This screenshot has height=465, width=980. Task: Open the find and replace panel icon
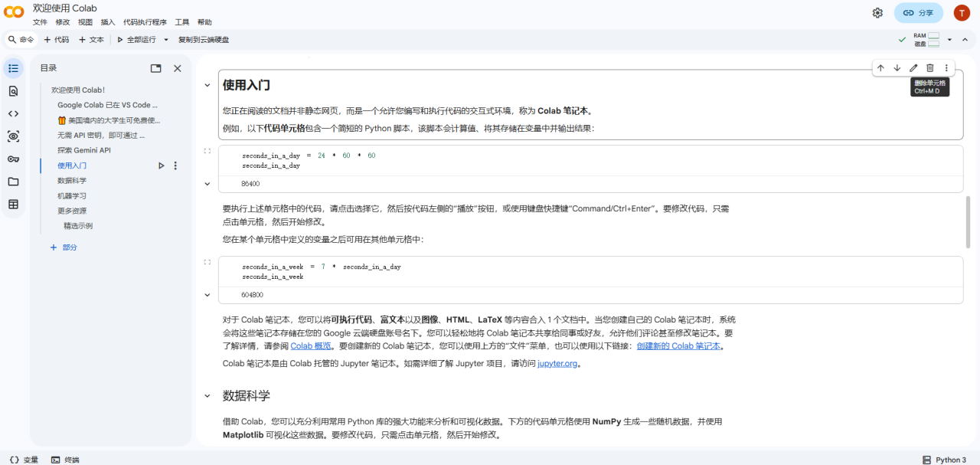click(13, 90)
